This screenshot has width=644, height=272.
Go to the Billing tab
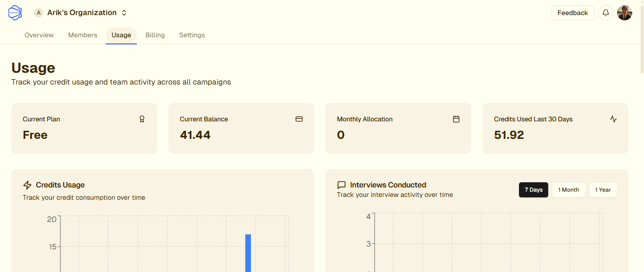coord(155,35)
